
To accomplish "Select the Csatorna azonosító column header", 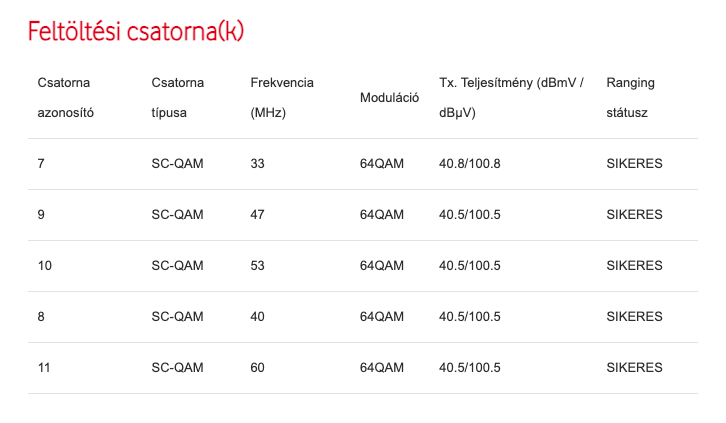I will pos(66,98).
